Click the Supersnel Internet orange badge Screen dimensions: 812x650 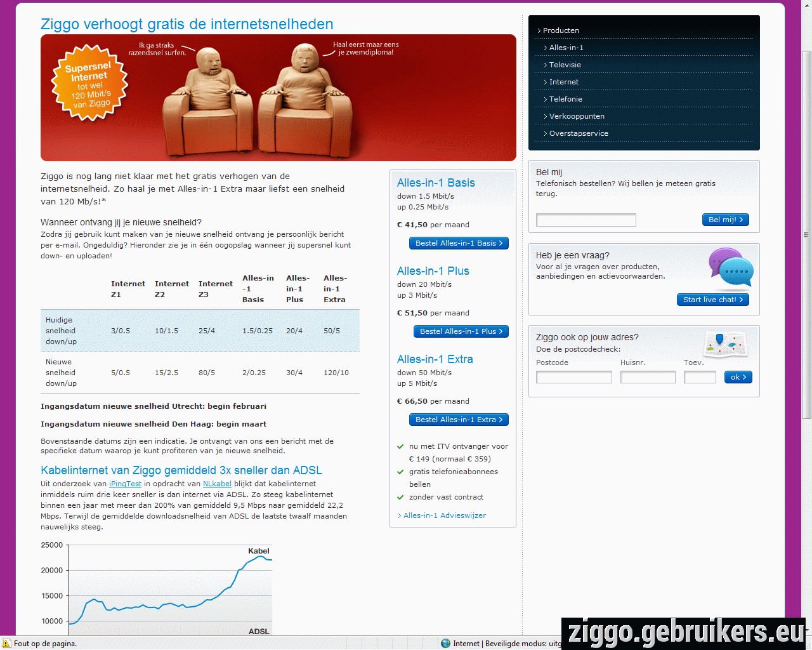pos(89,83)
